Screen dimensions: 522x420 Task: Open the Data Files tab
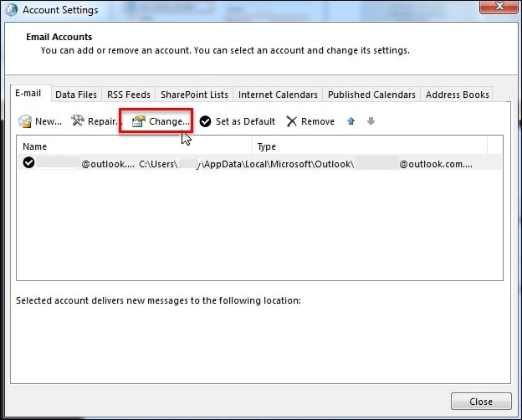pyautogui.click(x=76, y=95)
